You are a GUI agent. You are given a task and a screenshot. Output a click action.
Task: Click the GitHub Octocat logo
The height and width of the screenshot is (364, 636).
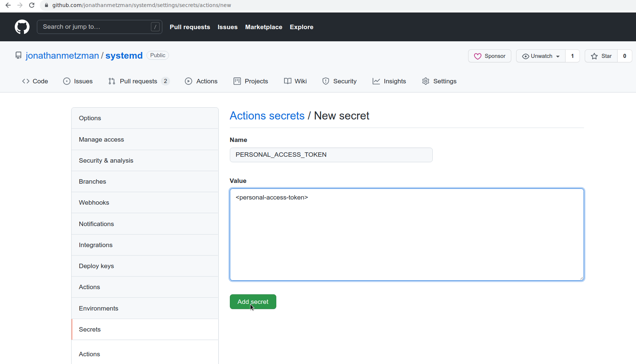(x=22, y=27)
